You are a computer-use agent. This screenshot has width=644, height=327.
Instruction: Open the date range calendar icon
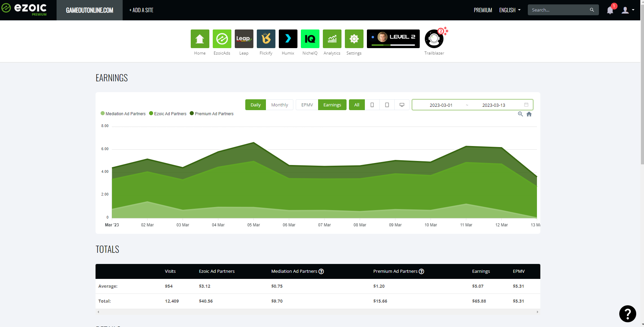pos(526,105)
